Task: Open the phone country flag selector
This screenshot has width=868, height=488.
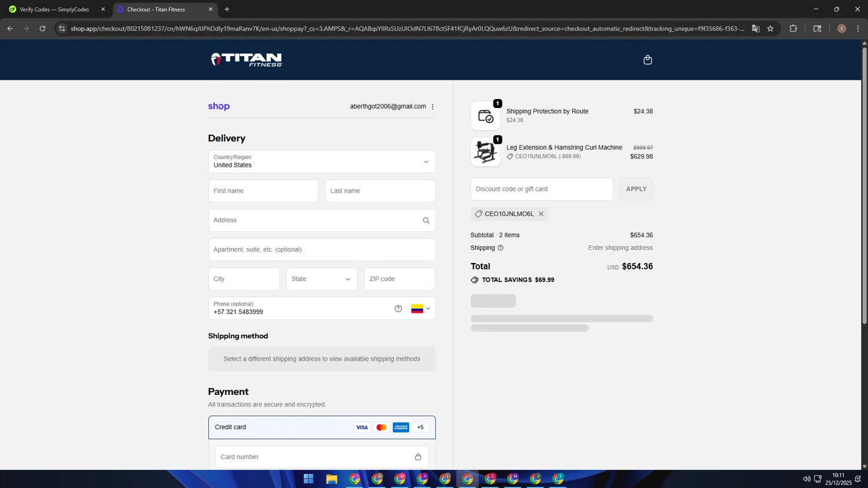Action: [421, 309]
